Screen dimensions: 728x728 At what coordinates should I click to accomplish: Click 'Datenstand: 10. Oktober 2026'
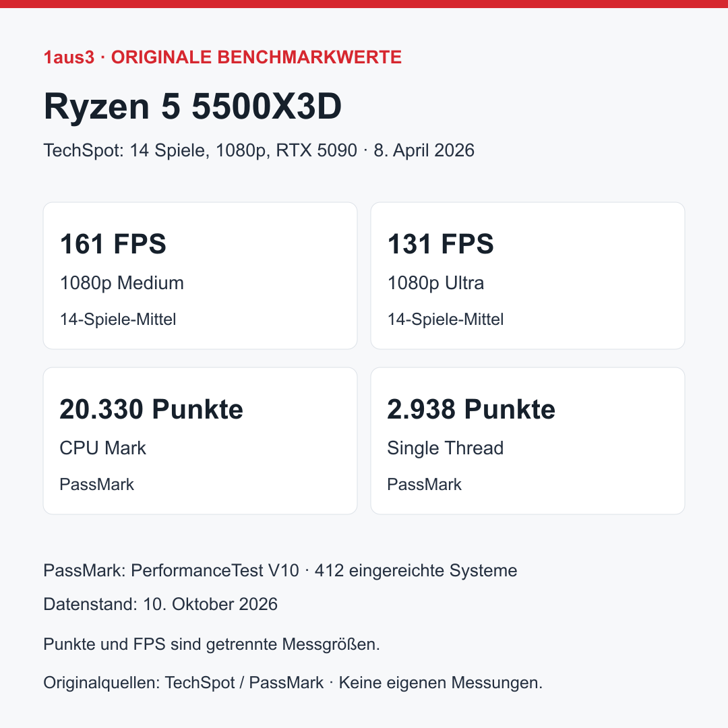160,604
